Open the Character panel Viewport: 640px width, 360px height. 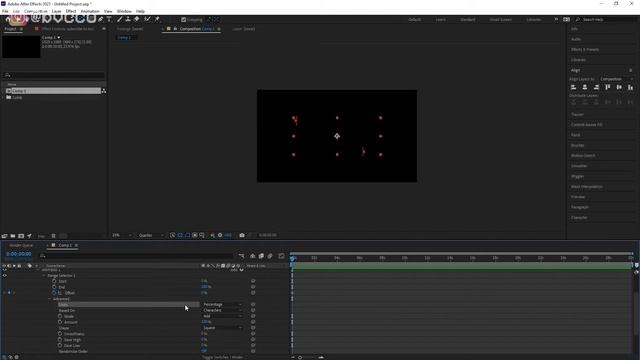coord(579,218)
